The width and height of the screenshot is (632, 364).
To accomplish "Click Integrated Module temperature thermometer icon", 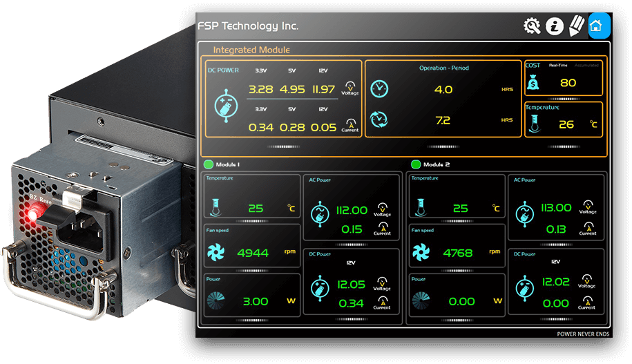I will (535, 124).
